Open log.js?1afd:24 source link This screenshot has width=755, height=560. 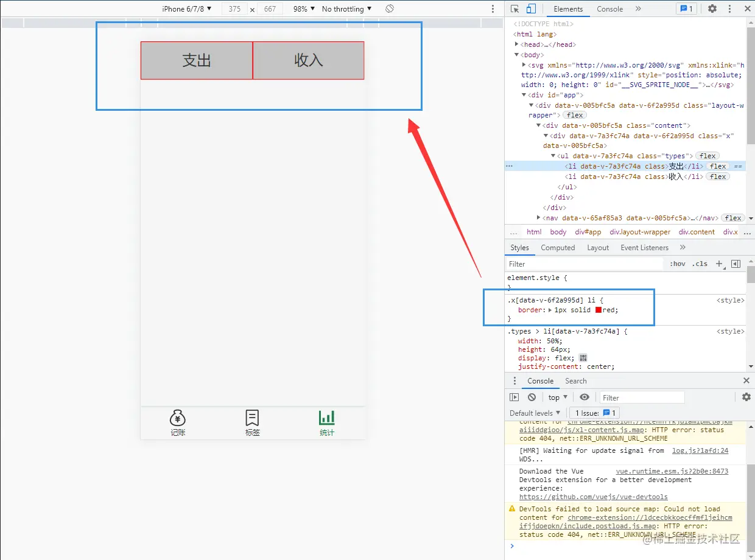pos(700,450)
